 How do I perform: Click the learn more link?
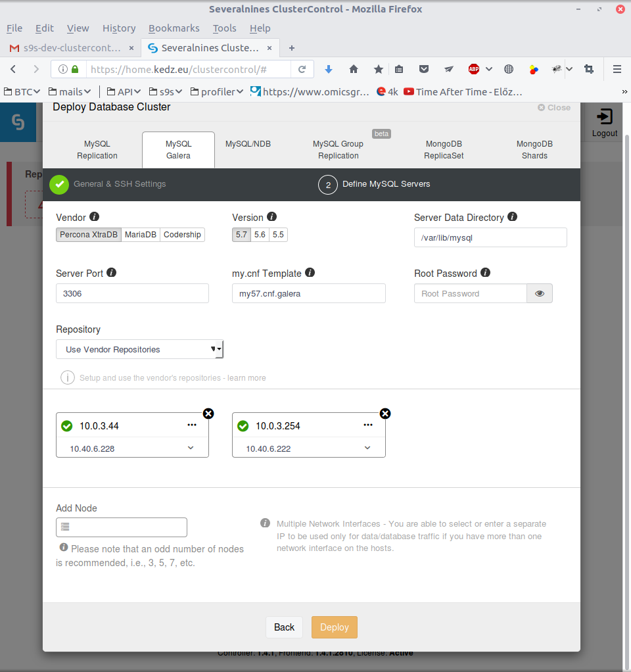(x=246, y=377)
